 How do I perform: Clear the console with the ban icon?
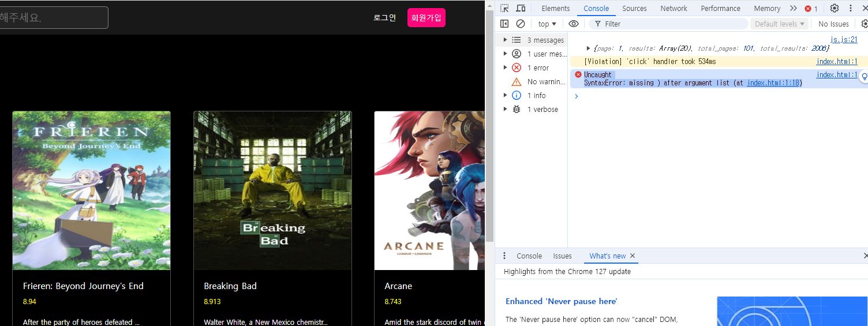pos(521,24)
